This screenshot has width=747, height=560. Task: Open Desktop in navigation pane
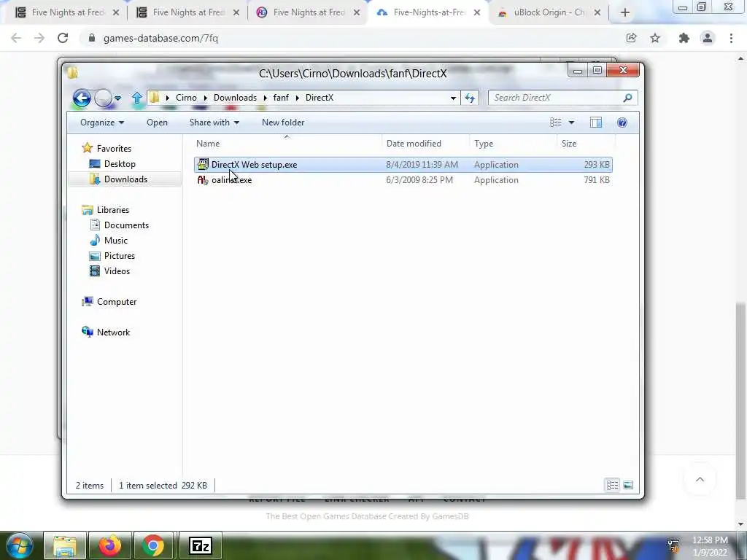120,164
